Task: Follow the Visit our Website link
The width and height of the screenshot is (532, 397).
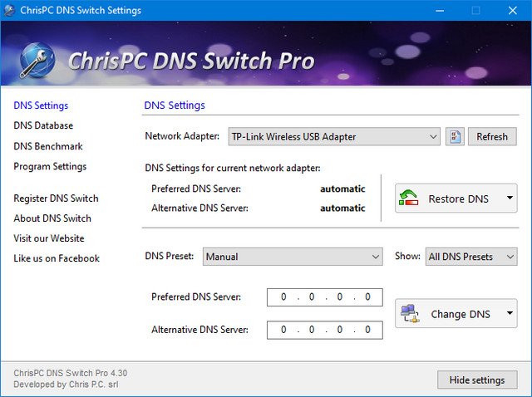Action: [x=49, y=238]
